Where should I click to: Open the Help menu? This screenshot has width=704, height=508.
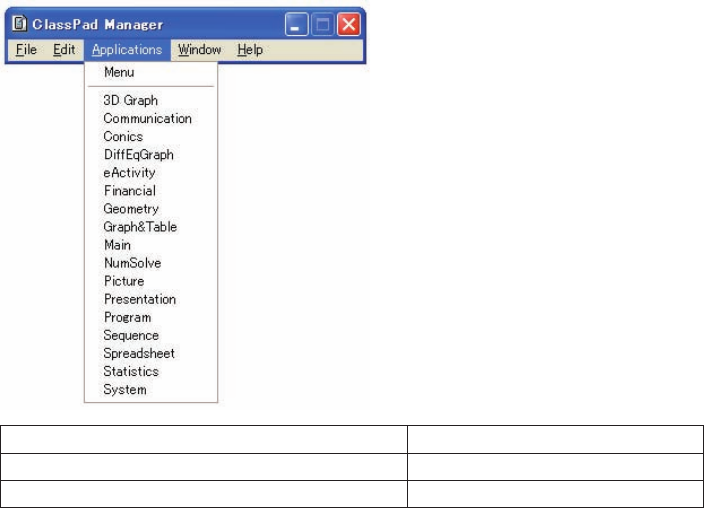point(250,49)
